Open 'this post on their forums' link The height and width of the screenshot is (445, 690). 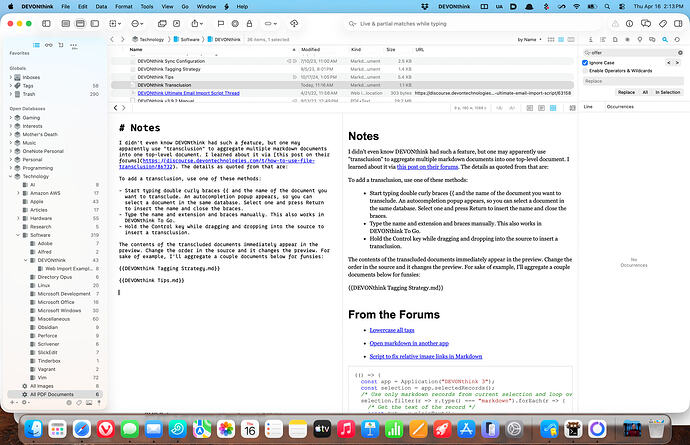coord(427,167)
